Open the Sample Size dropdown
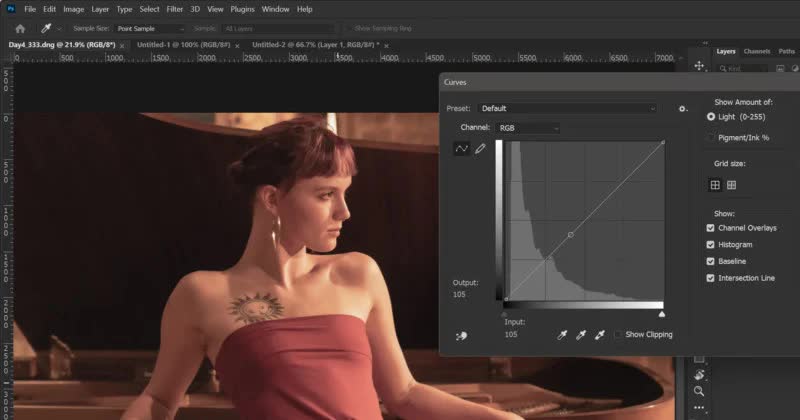Image resolution: width=800 pixels, height=420 pixels. pyautogui.click(x=148, y=29)
